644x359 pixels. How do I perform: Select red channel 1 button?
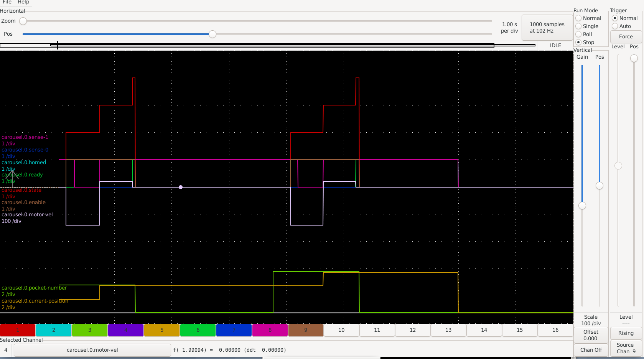click(18, 330)
